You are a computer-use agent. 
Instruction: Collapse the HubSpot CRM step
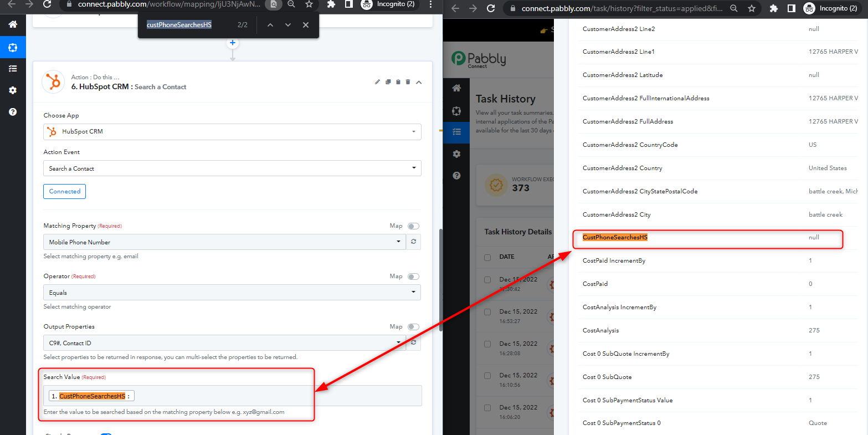point(419,82)
